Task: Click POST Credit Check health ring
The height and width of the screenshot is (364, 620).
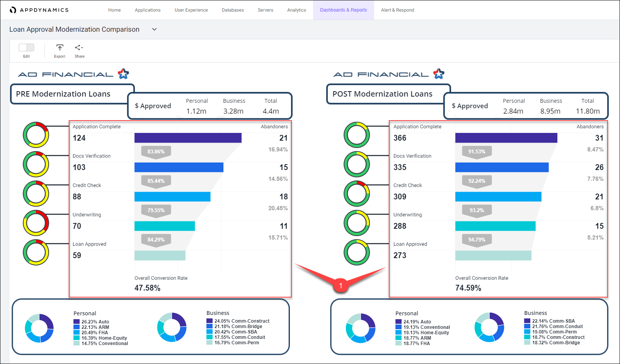Action: (x=357, y=194)
